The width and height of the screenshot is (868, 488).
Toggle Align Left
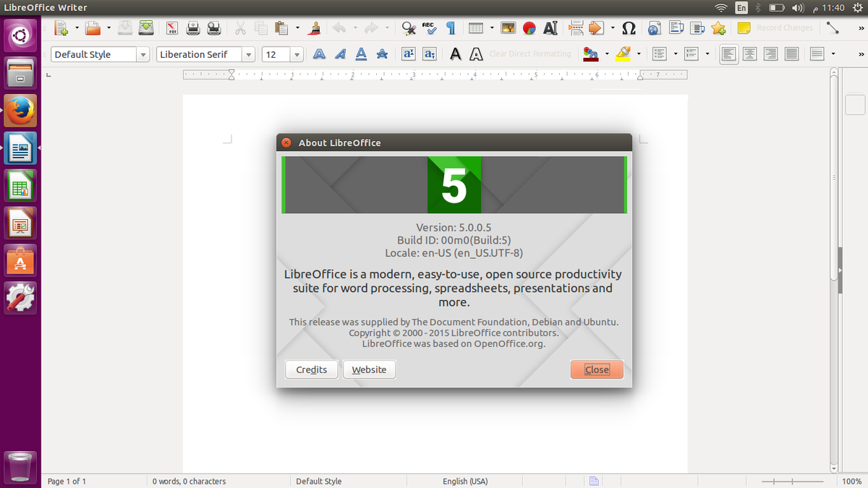pyautogui.click(x=729, y=54)
